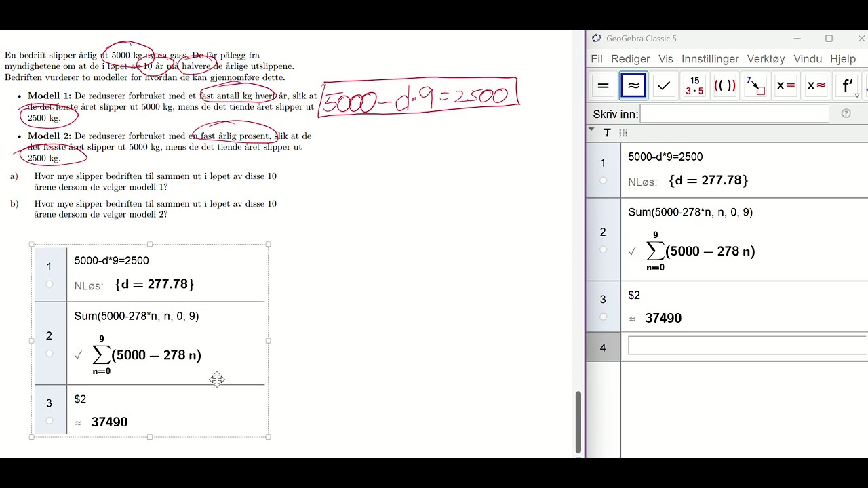Click NLøs: label in GeoGebra row 1
The width and height of the screenshot is (868, 488).
pos(643,182)
